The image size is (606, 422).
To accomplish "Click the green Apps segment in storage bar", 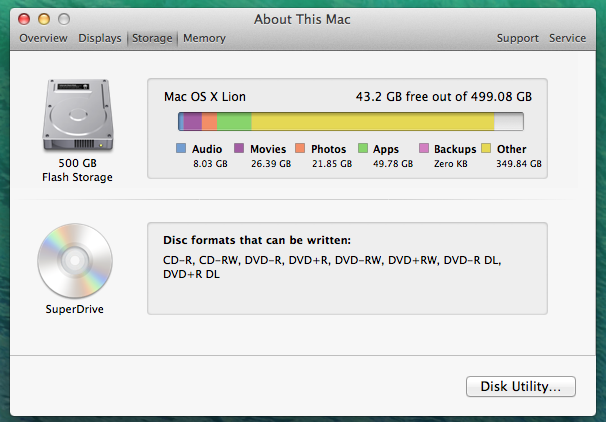I will tap(234, 121).
